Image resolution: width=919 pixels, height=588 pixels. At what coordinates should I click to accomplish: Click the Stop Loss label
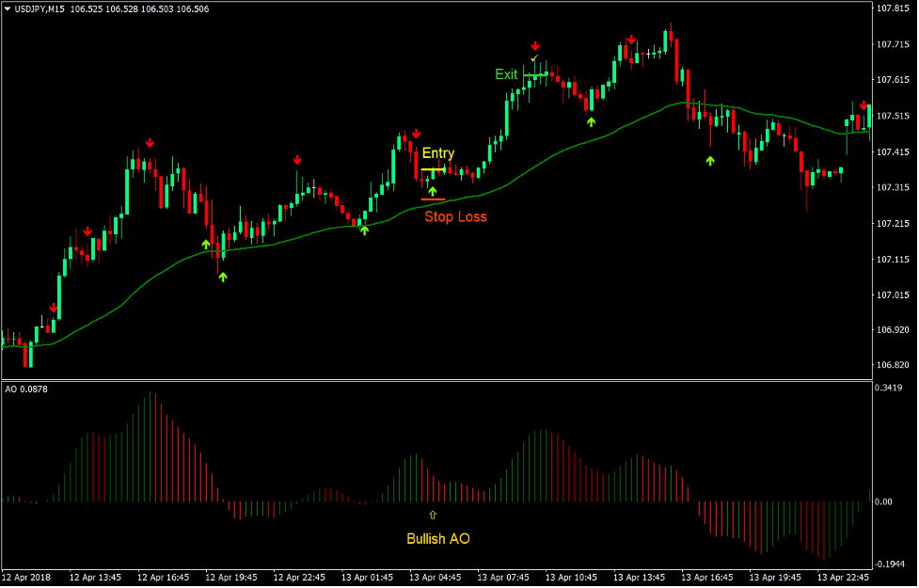pos(456,216)
